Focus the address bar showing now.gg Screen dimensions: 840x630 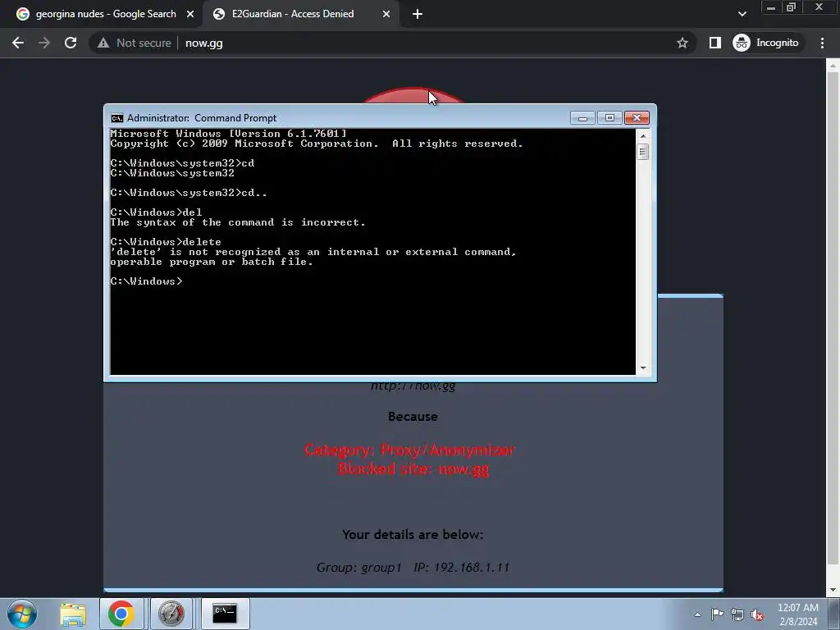tap(393, 43)
